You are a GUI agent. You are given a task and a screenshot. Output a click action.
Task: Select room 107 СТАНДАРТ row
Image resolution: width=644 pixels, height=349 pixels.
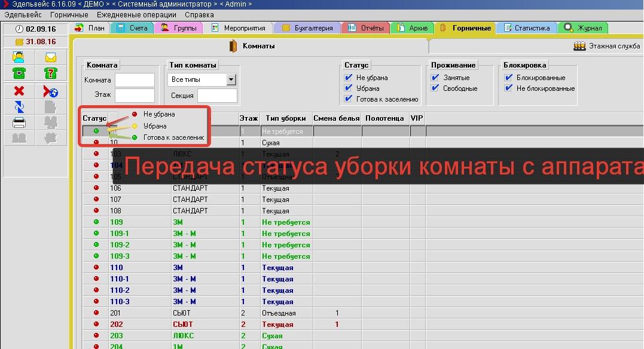362,199
